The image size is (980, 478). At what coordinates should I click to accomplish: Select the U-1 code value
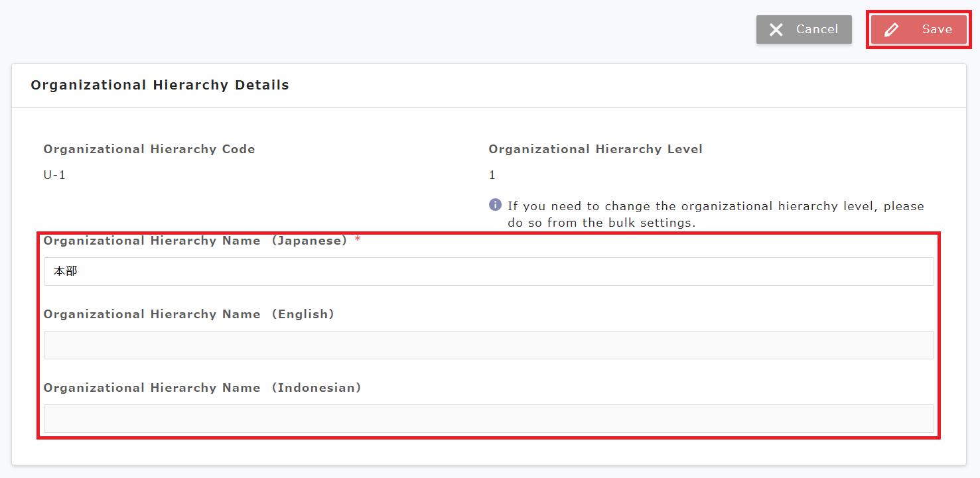coord(54,175)
